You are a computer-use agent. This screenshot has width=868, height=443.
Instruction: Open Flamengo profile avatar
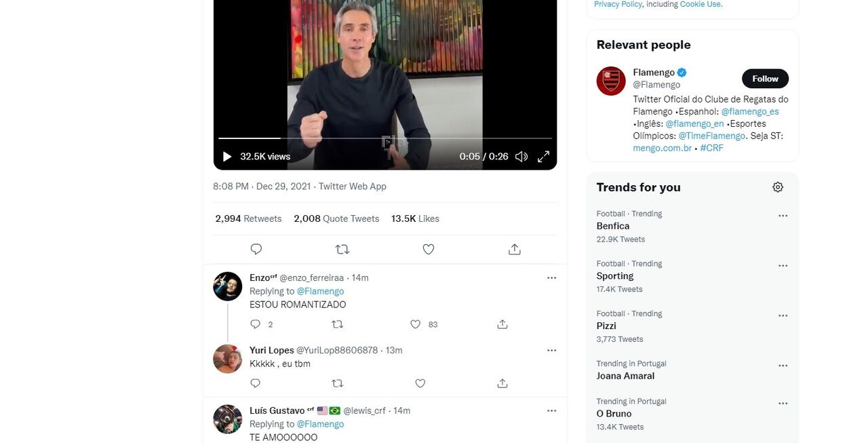[x=611, y=81]
